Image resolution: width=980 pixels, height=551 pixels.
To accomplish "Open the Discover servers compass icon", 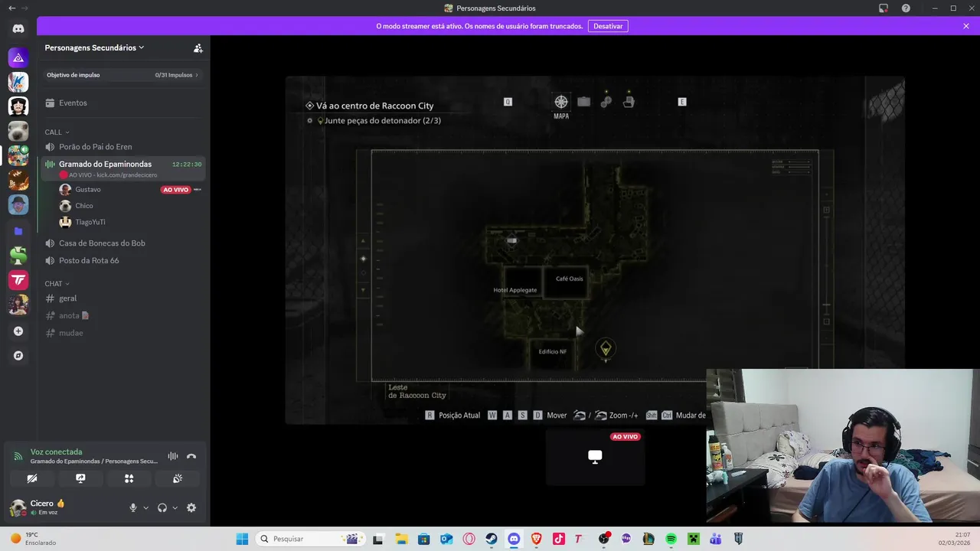I will point(18,356).
